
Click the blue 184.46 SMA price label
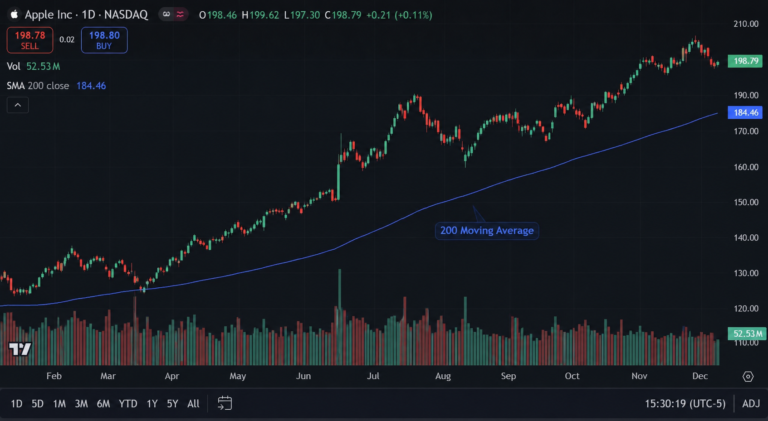(745, 113)
